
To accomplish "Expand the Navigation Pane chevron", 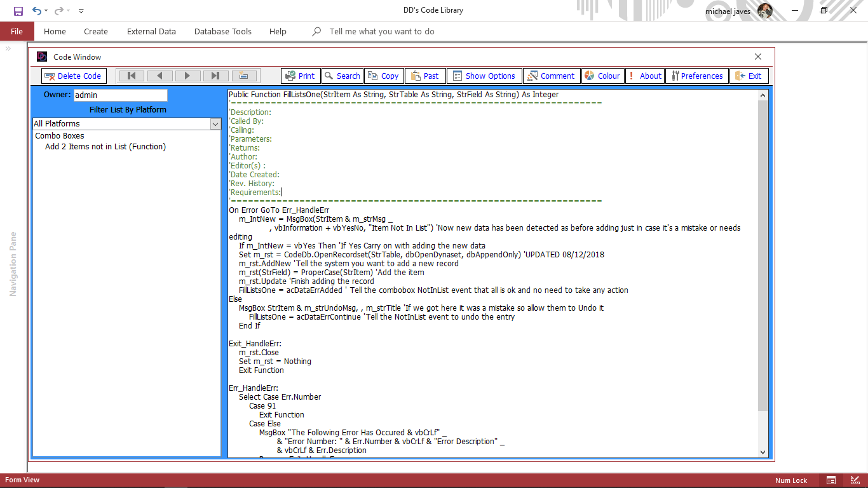I will [x=9, y=49].
